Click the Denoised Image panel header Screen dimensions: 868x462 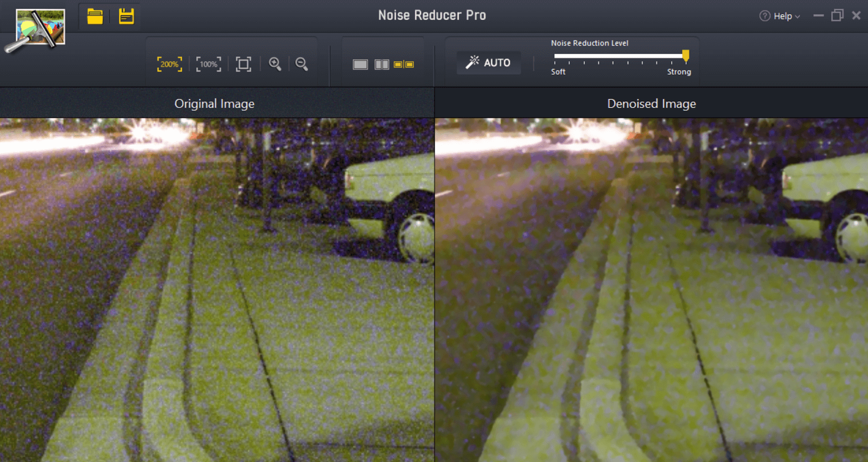[652, 103]
